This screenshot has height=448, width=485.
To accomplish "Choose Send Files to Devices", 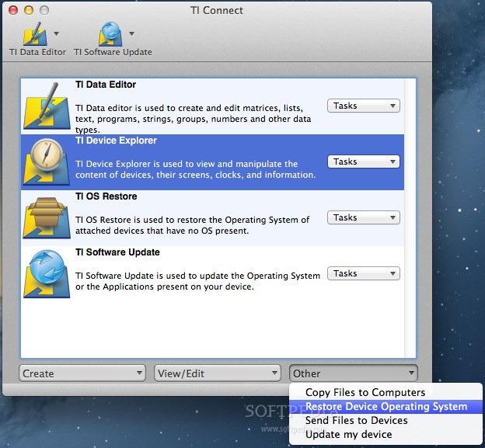I will [x=386, y=421].
